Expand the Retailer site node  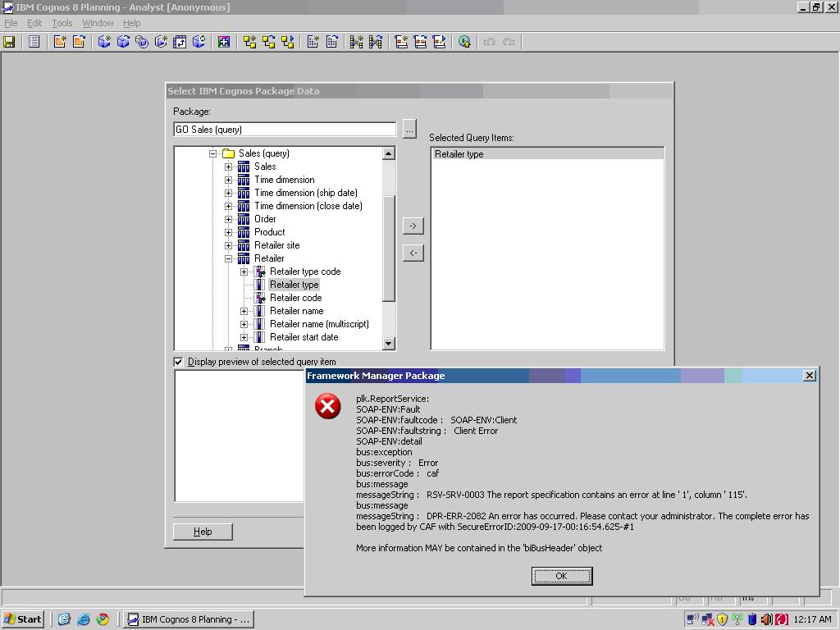point(228,245)
